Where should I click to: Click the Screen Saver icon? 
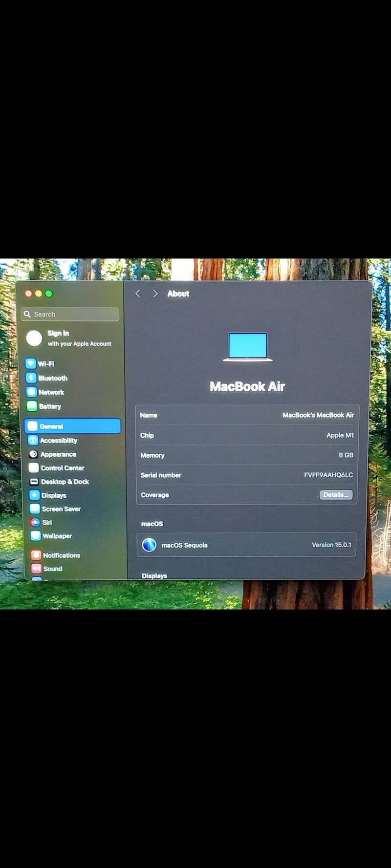tap(35, 508)
